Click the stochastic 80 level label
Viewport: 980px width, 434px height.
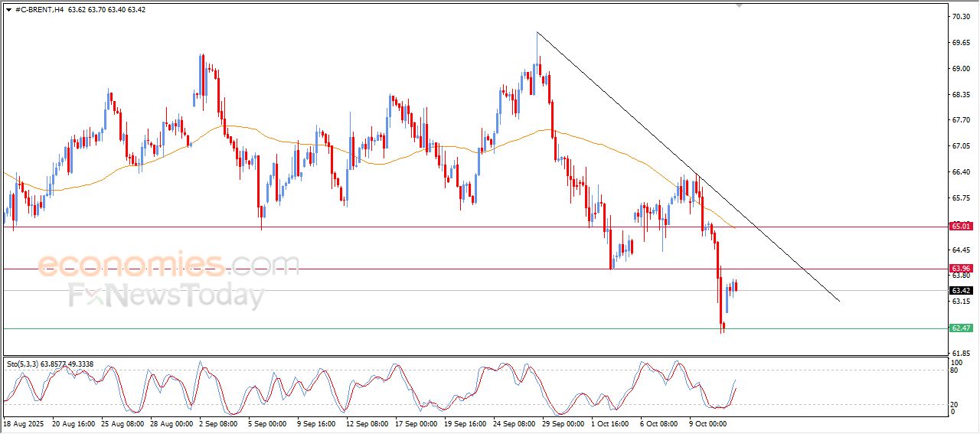click(x=955, y=370)
